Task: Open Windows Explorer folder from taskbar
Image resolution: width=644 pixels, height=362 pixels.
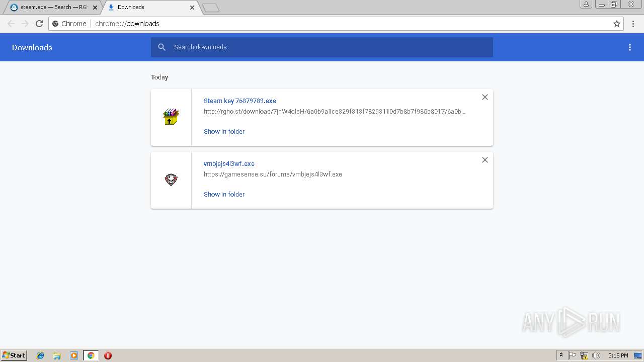Action: coord(57,355)
